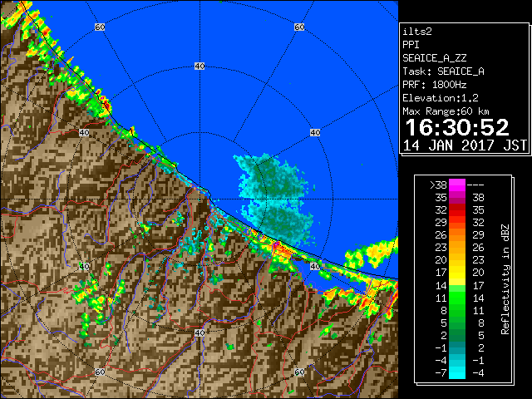Click the "Max Range:60 km" line
Screen dimensions: 532x399
446,111
